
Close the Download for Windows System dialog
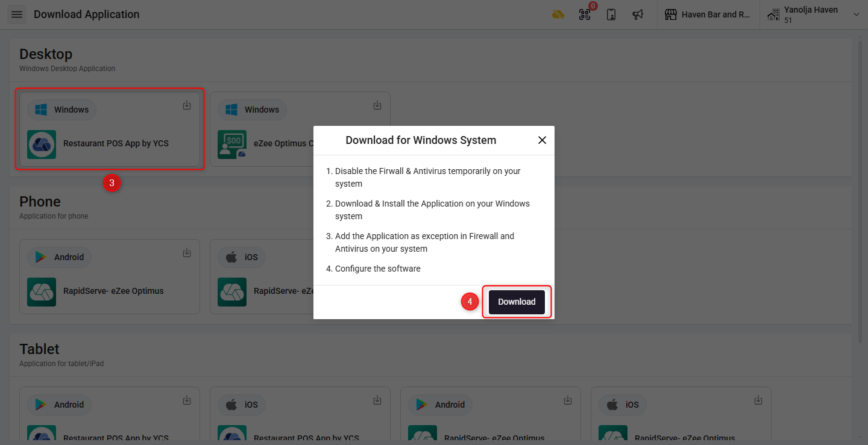(x=542, y=140)
